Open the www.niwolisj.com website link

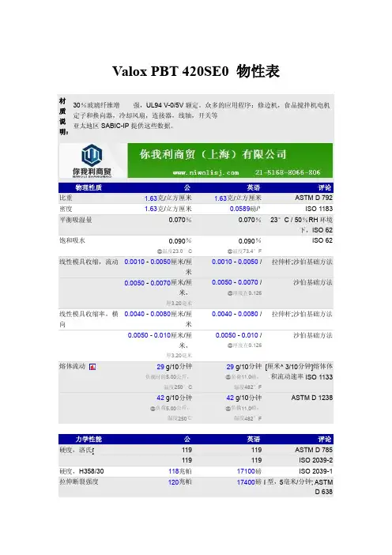tap(206, 172)
